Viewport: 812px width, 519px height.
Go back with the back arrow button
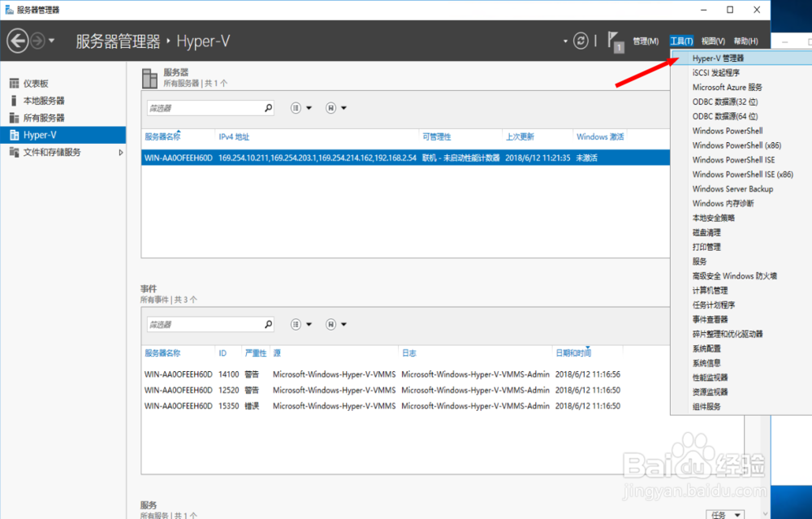tap(18, 41)
